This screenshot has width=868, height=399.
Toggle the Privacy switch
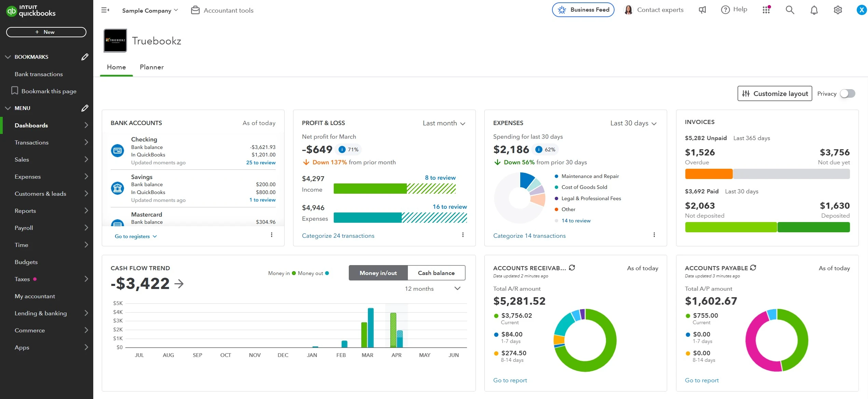(x=848, y=94)
